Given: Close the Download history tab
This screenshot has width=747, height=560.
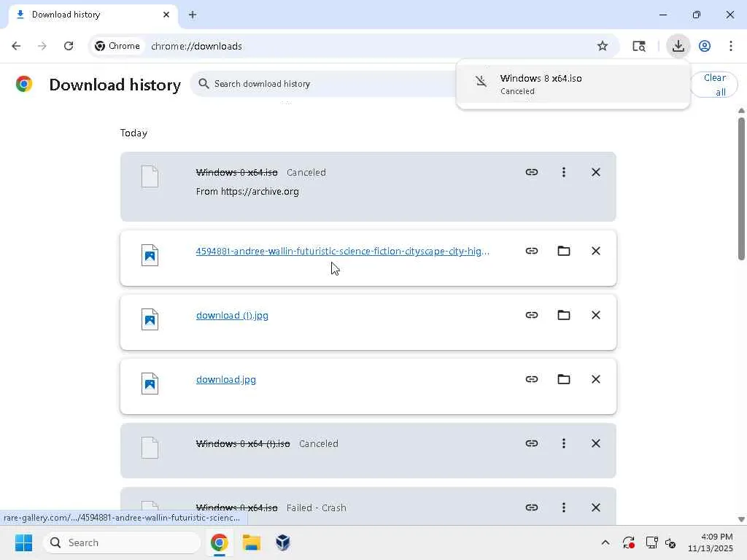Looking at the screenshot, I should pos(166,15).
